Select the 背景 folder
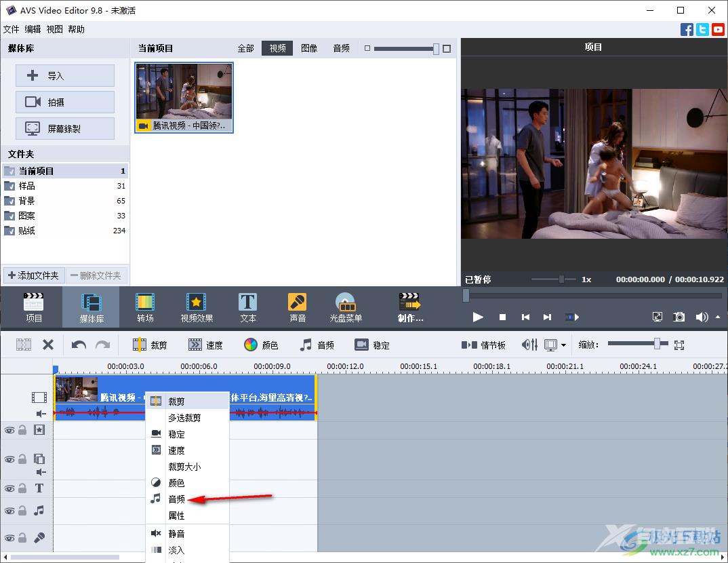The image size is (728, 563). coord(64,201)
